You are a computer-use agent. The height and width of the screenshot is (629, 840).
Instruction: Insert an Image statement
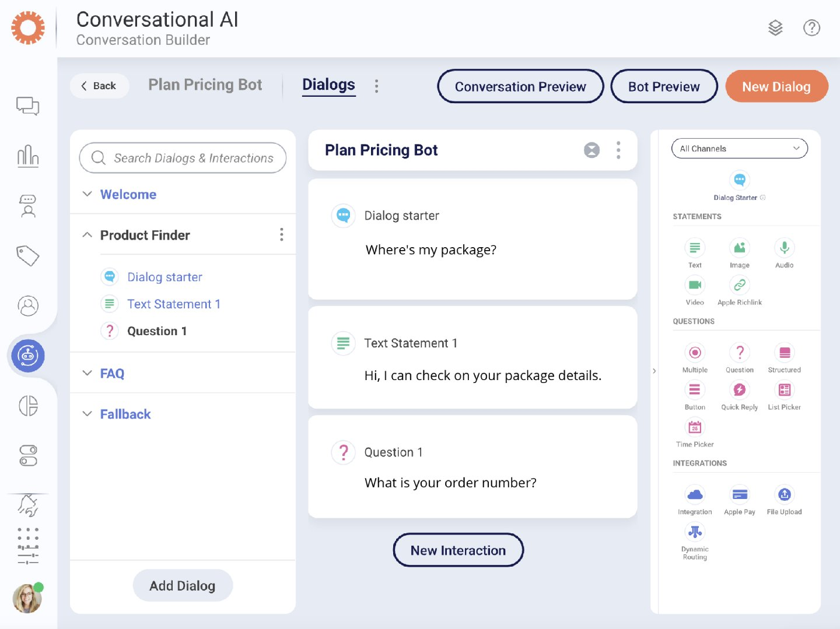pyautogui.click(x=739, y=248)
